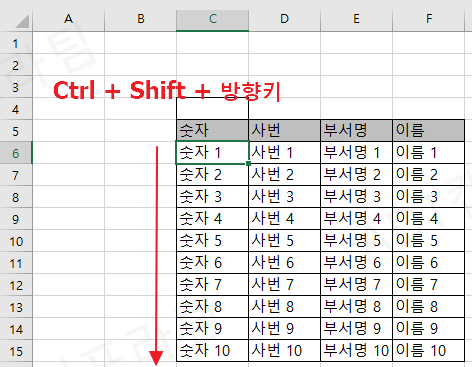Click cell containing 이름 6
Image resolution: width=472 pixels, height=367 pixels.
coord(428,263)
